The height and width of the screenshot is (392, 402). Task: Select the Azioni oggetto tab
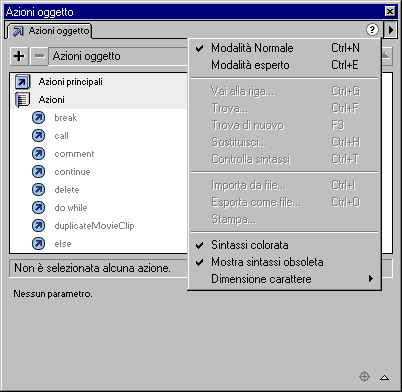50,31
